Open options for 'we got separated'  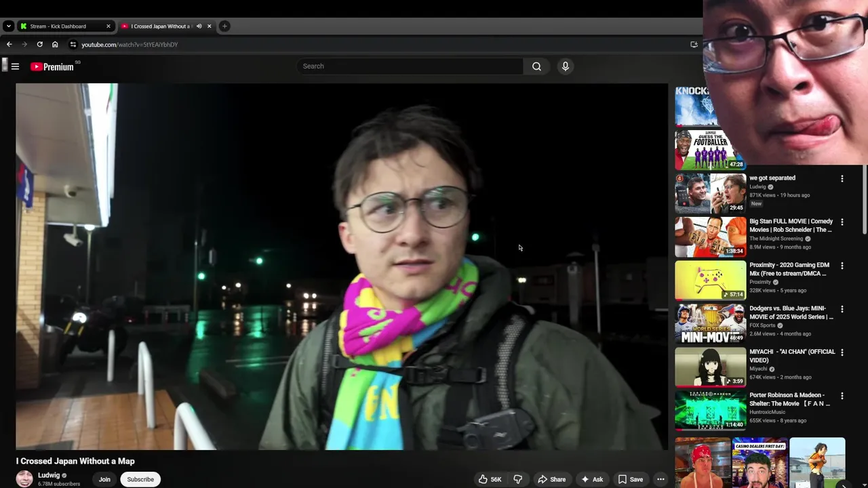tap(842, 179)
